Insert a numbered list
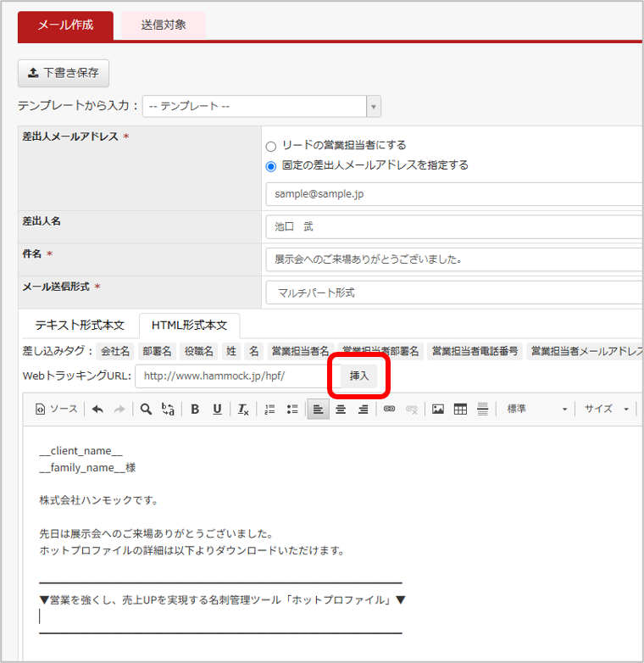Screen dimensions: 644x663 click(269, 409)
